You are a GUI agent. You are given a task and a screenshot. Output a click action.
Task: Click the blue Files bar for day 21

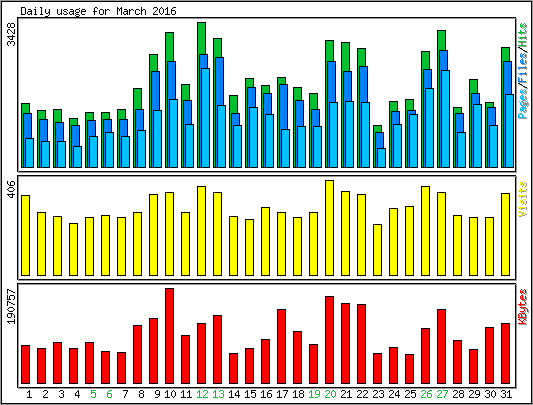347,86
